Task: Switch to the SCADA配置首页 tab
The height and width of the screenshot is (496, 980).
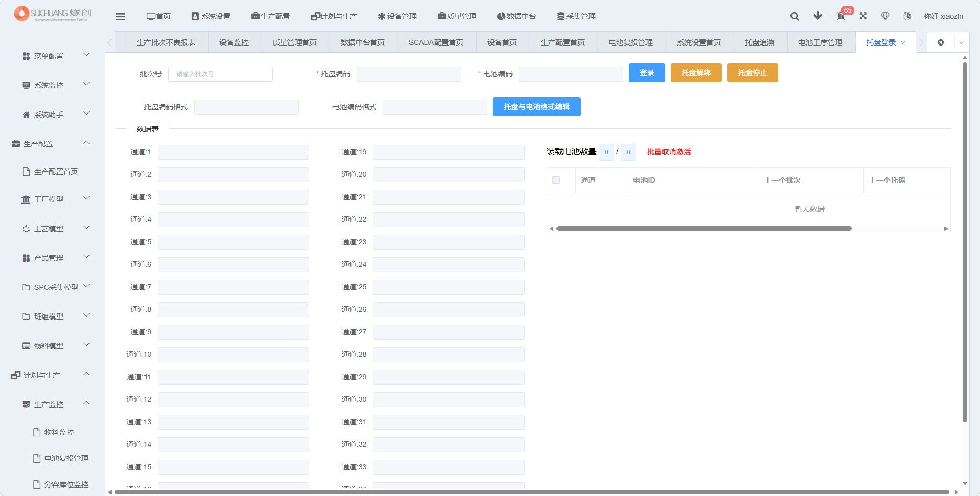Action: pyautogui.click(x=436, y=42)
